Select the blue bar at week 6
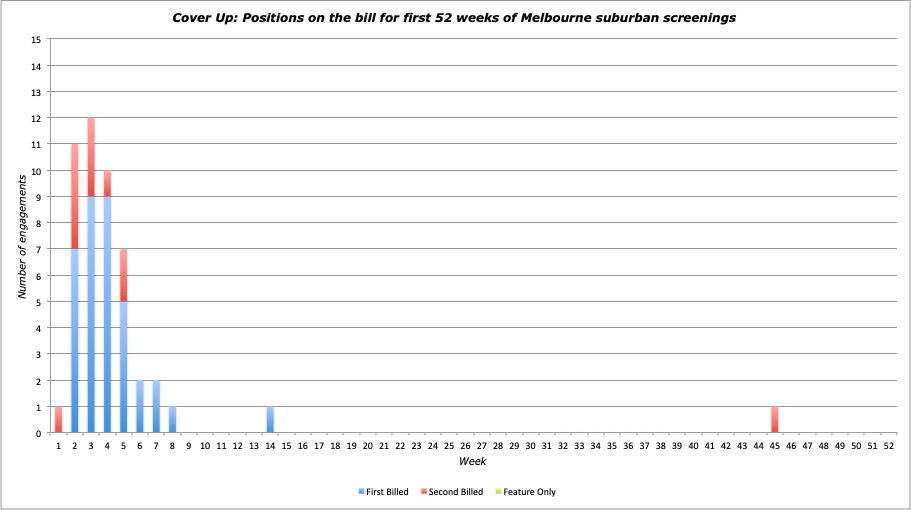The height and width of the screenshot is (510, 911). (140, 407)
